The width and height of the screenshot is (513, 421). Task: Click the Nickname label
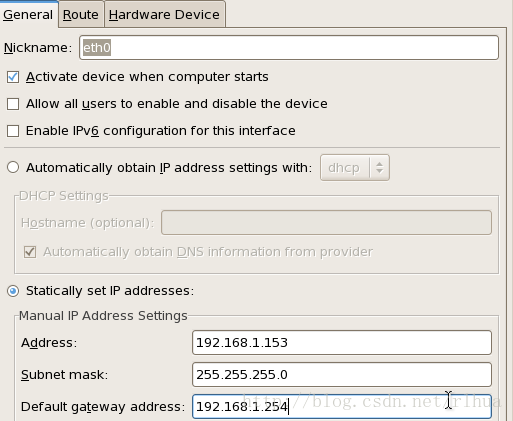click(x=38, y=48)
